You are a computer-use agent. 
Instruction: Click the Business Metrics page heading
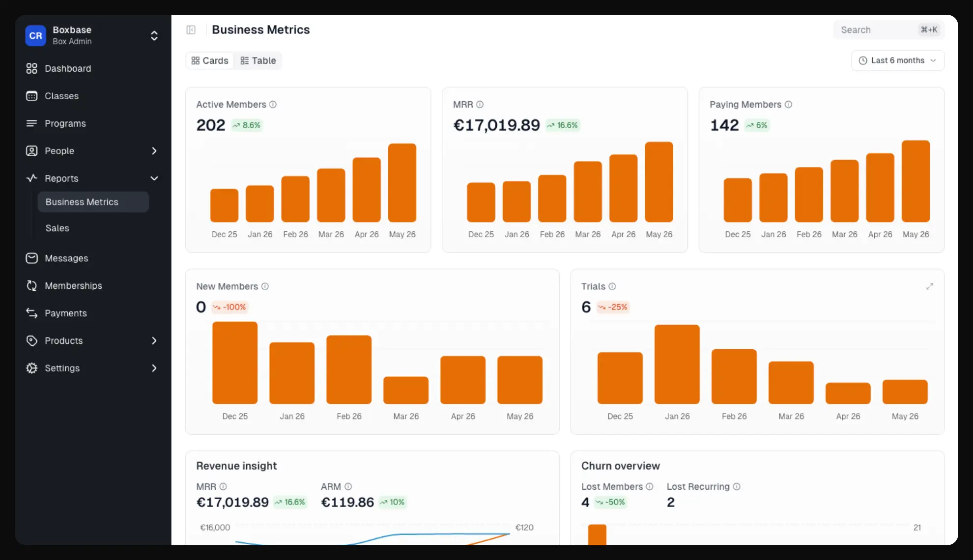click(x=261, y=30)
